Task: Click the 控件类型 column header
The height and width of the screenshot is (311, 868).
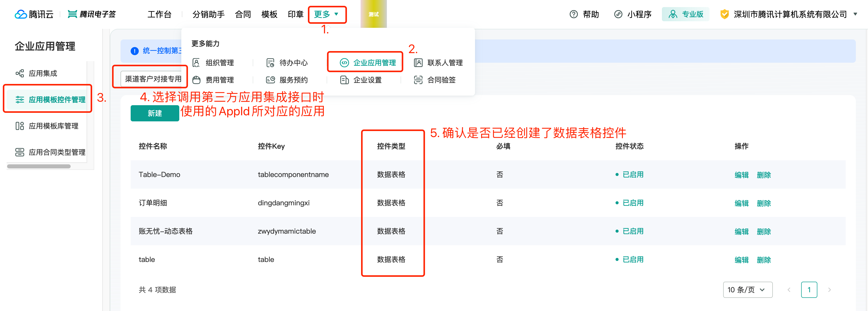Action: pyautogui.click(x=391, y=146)
